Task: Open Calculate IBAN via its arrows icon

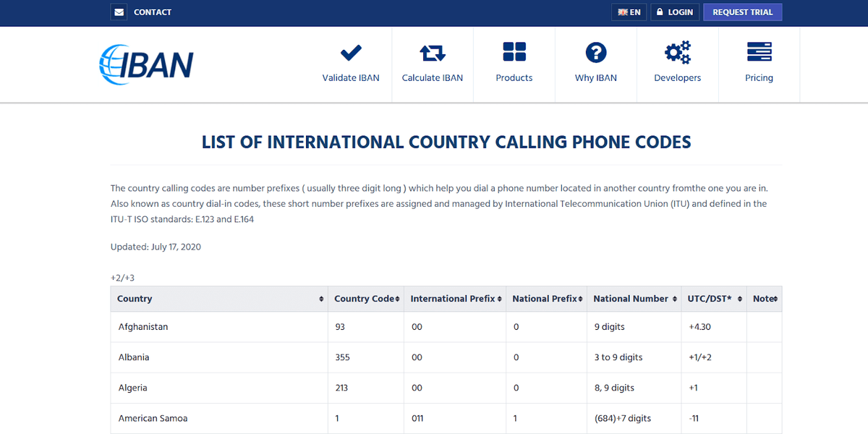Action: click(432, 52)
